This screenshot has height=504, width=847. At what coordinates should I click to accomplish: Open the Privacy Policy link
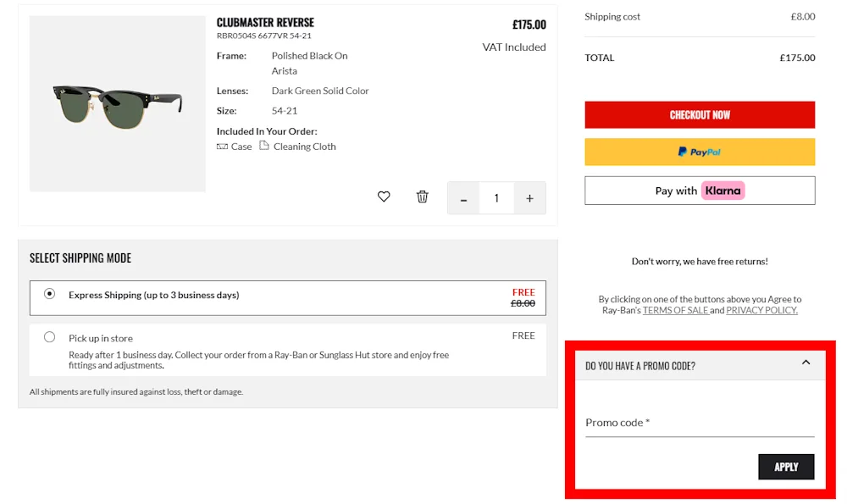[761, 310]
